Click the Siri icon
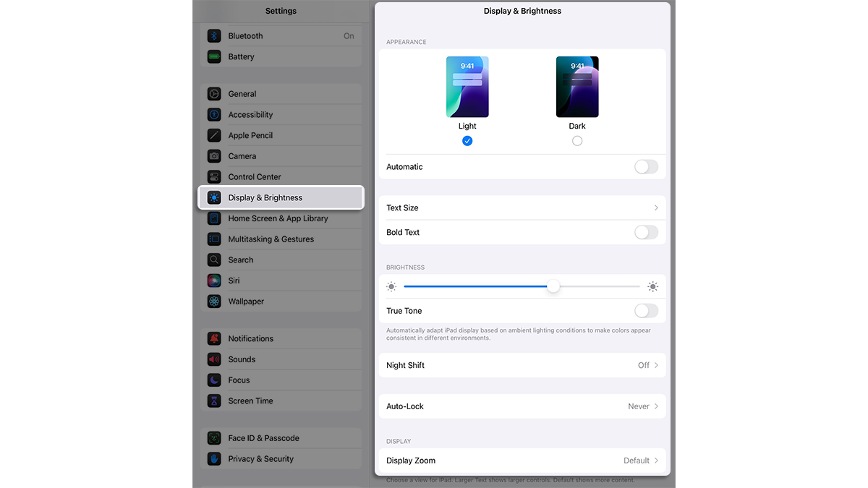Viewport: 868px width, 488px height. coord(214,281)
